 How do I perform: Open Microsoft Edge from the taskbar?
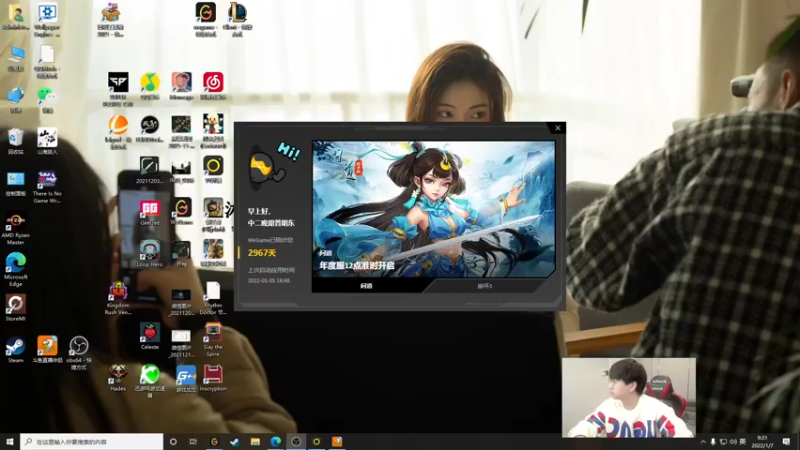coord(276,441)
